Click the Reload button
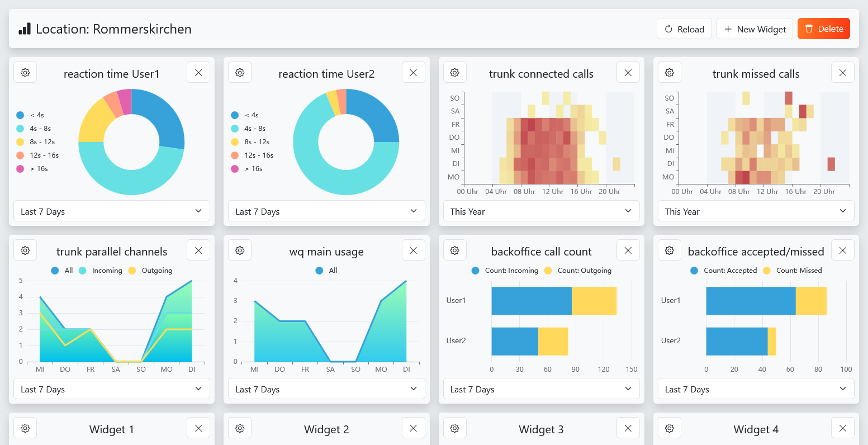Screen dimensions: 868x445 tap(684, 29)
